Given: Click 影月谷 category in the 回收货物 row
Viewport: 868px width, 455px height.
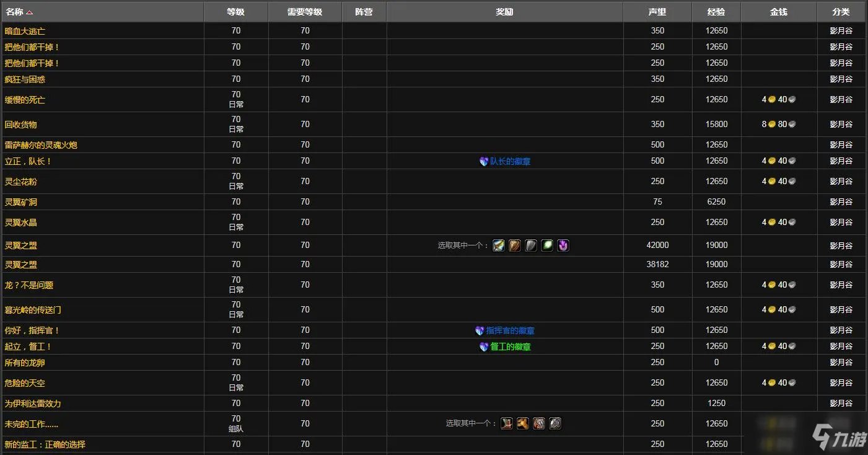Looking at the screenshot, I should pos(841,125).
